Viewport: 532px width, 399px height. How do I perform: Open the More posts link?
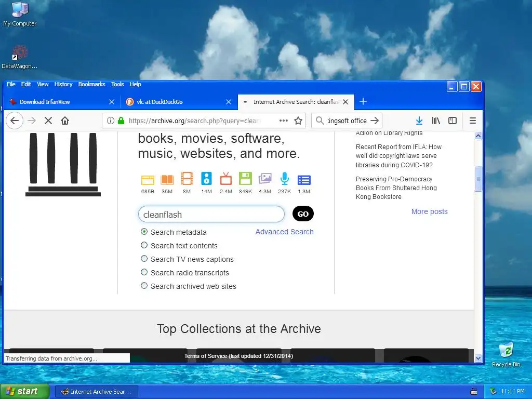point(429,211)
